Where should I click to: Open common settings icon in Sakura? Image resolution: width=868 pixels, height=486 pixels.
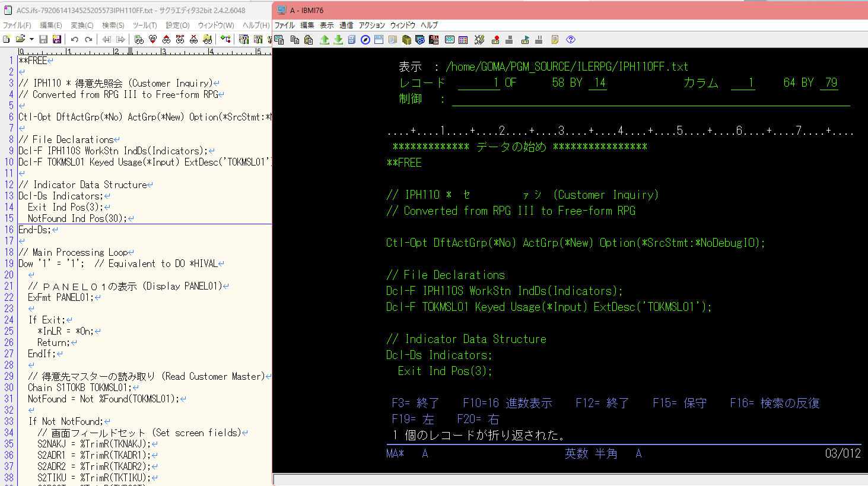tap(258, 39)
